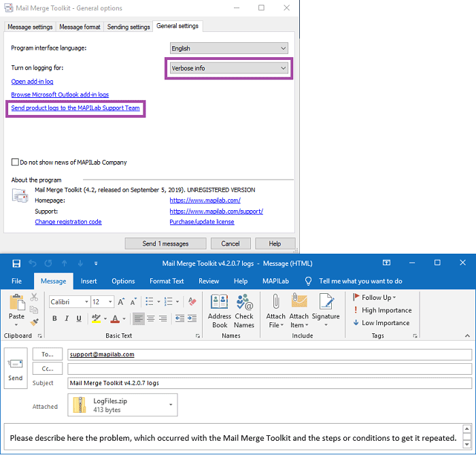Viewport: 476px width, 455px height.
Task: Switch to the Sending settings tab
Action: tap(129, 27)
